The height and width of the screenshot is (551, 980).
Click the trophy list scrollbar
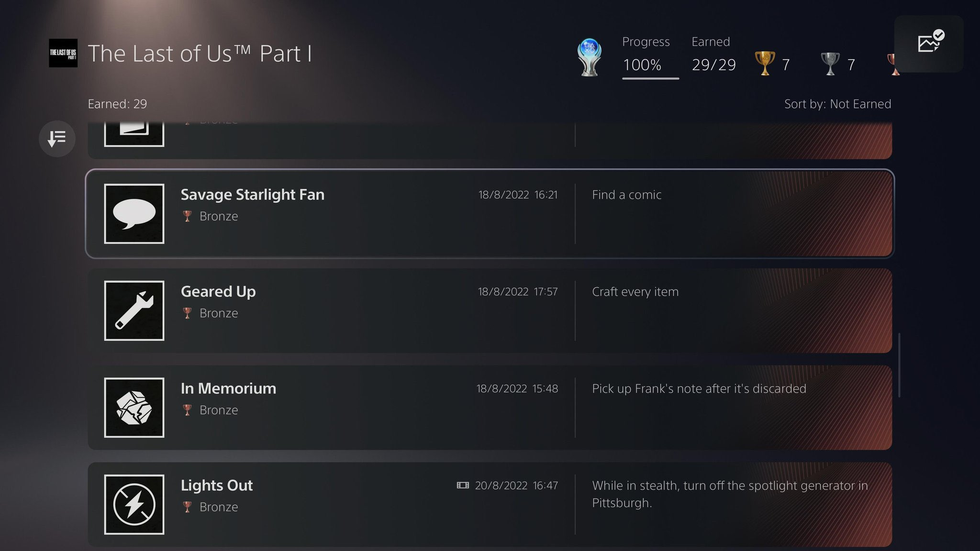(900, 365)
